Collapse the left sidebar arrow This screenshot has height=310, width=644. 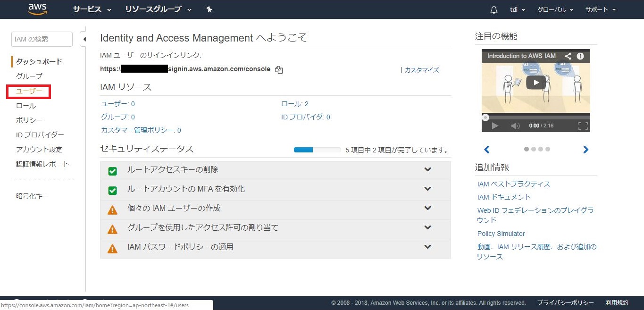tap(84, 39)
